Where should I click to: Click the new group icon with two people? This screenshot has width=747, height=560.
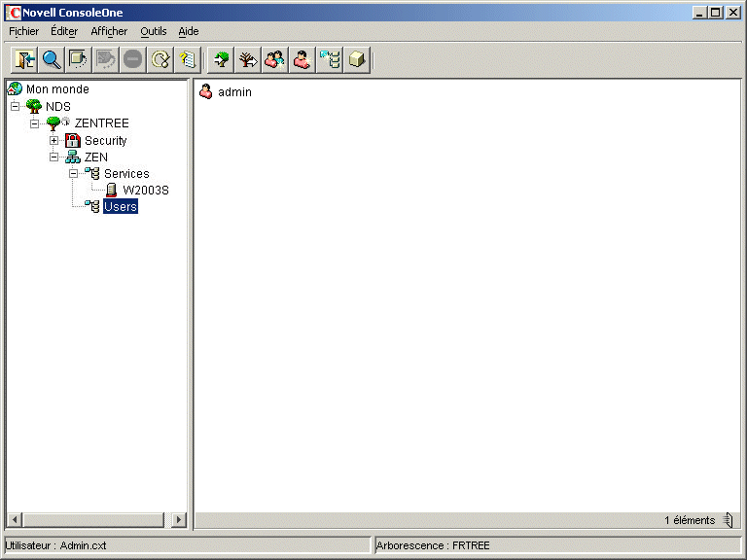275,60
